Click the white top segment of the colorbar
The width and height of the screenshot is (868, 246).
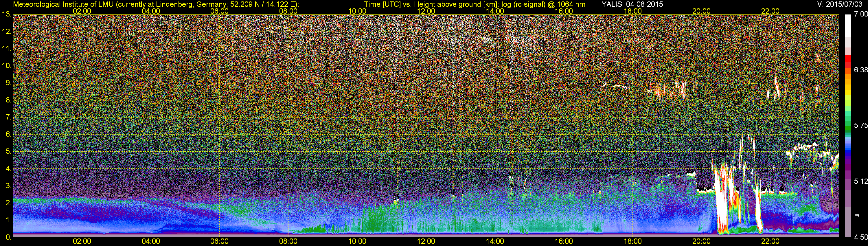848,25
